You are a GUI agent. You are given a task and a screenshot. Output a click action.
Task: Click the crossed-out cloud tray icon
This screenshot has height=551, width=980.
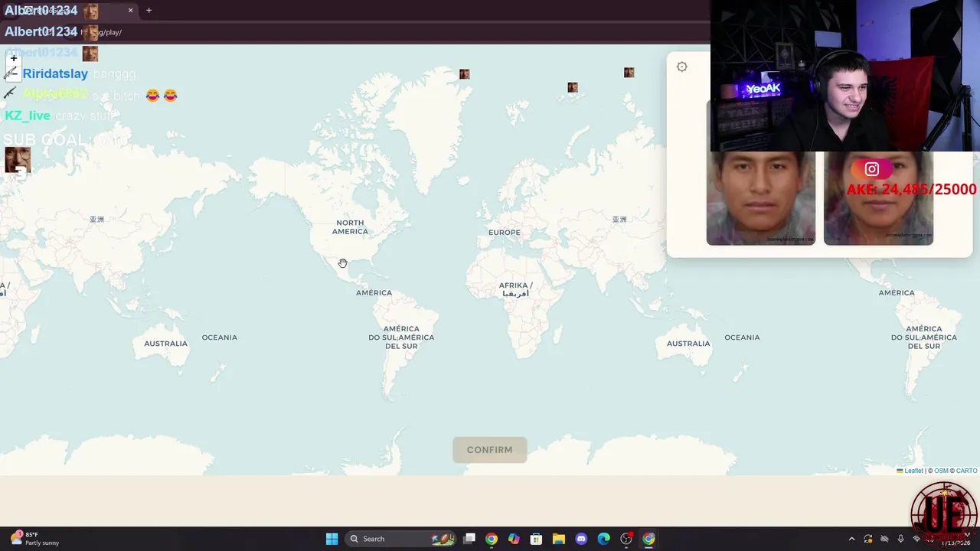[884, 539]
